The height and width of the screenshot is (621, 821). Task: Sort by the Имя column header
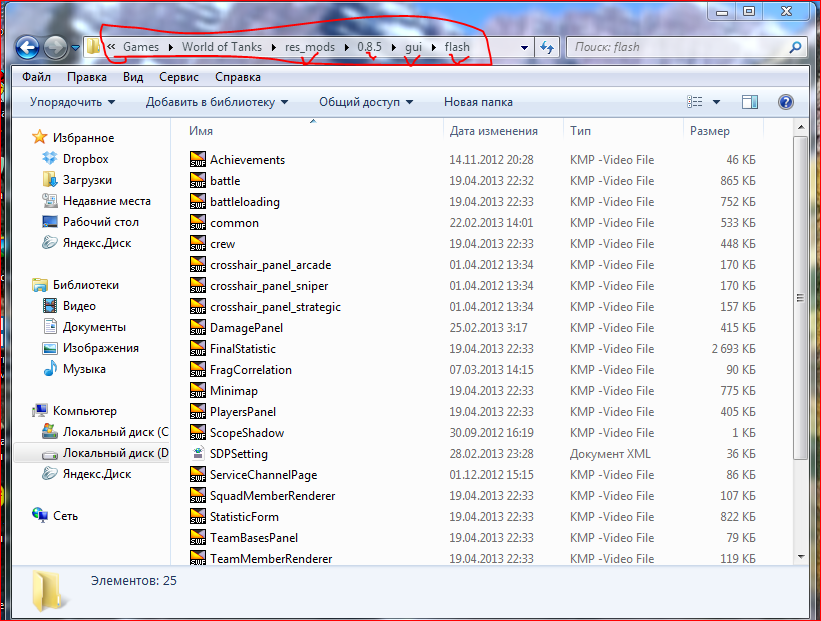[201, 131]
